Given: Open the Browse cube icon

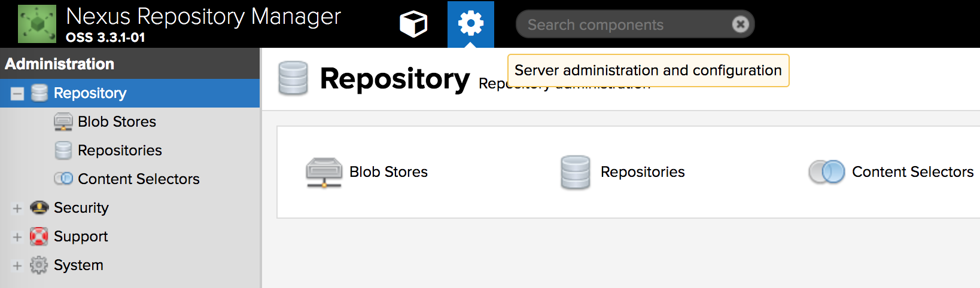Looking at the screenshot, I should point(413,24).
